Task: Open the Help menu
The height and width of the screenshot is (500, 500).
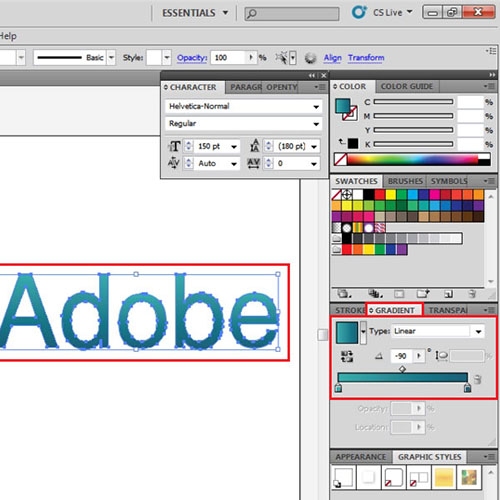Action: click(8, 36)
